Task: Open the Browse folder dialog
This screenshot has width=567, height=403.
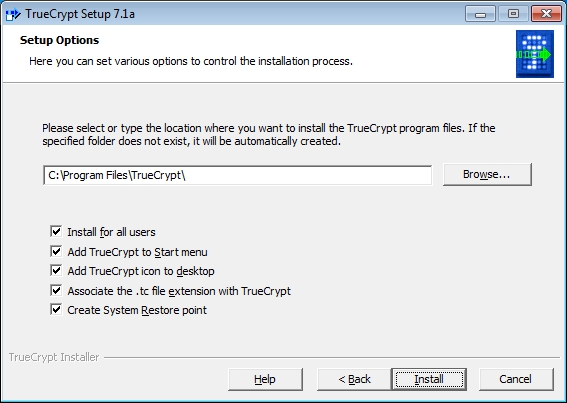Action: click(x=487, y=174)
